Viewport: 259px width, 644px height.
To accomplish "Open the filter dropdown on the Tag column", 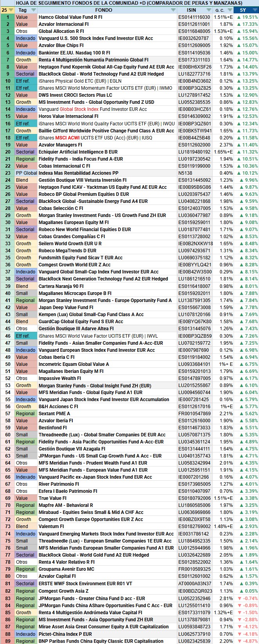I will click(x=33, y=10).
